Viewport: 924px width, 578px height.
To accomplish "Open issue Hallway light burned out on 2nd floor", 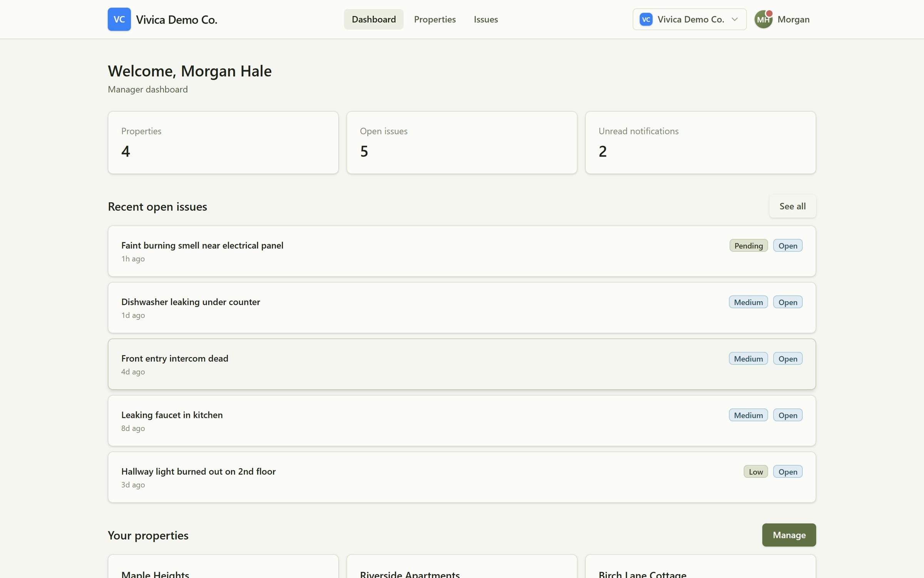I will pos(462,477).
